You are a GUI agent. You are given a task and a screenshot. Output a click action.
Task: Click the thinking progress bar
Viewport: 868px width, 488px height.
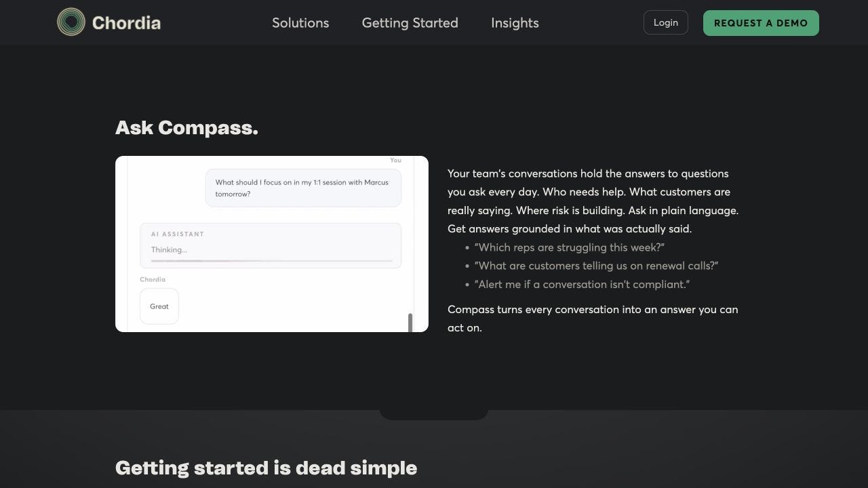point(272,260)
